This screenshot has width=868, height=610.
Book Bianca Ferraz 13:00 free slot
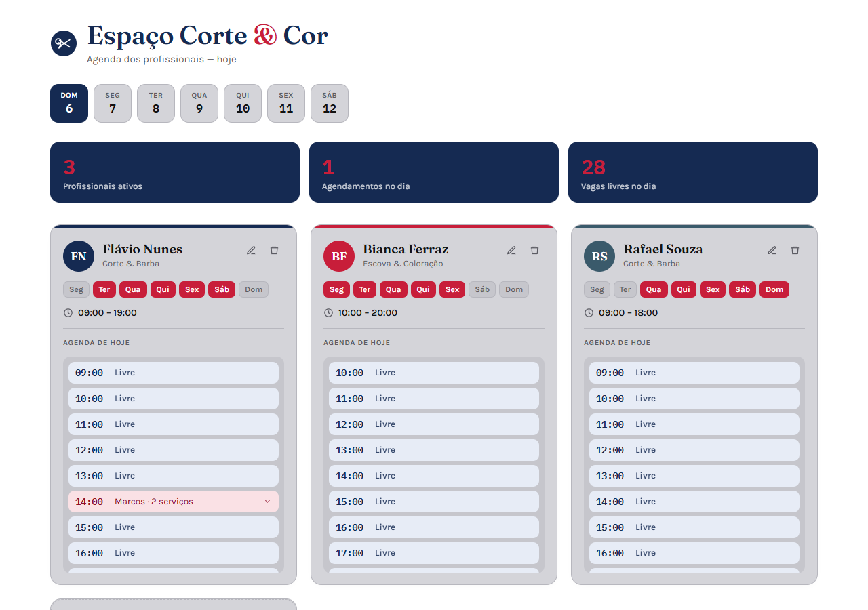point(434,450)
